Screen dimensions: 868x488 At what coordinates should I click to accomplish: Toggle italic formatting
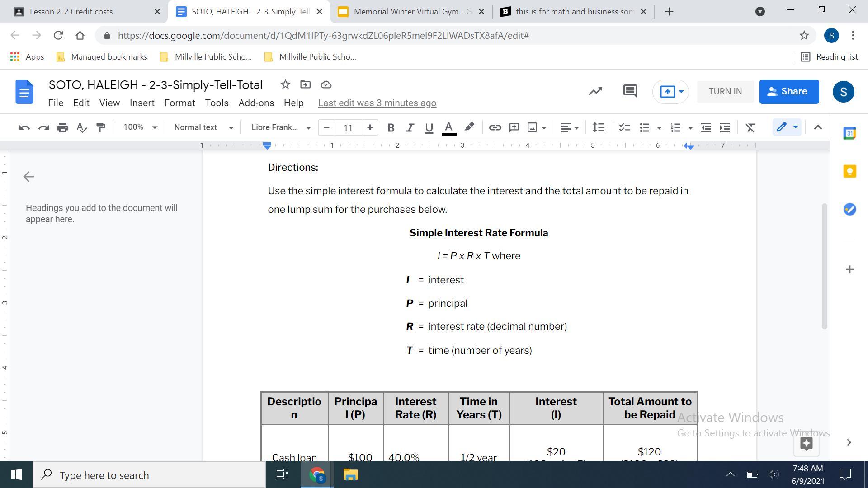pyautogui.click(x=410, y=127)
